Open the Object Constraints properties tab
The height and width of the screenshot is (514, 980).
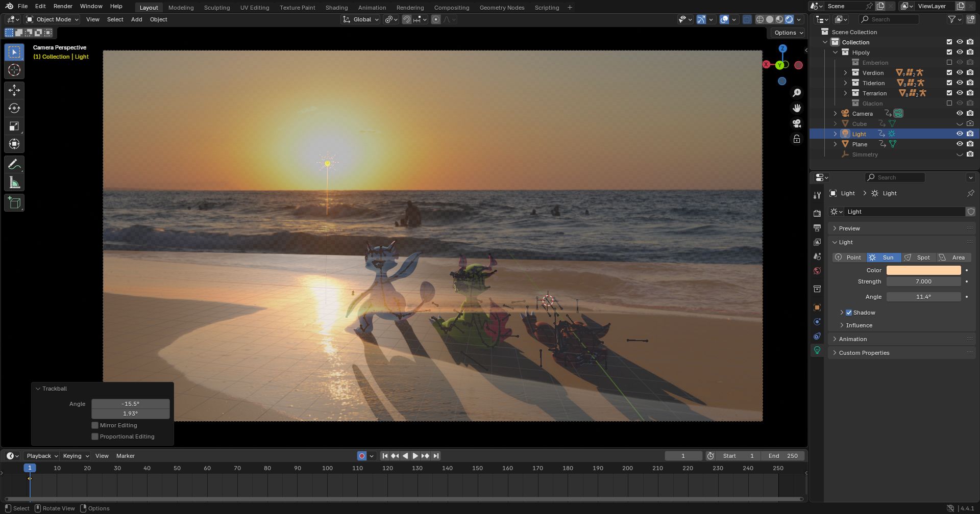[817, 336]
